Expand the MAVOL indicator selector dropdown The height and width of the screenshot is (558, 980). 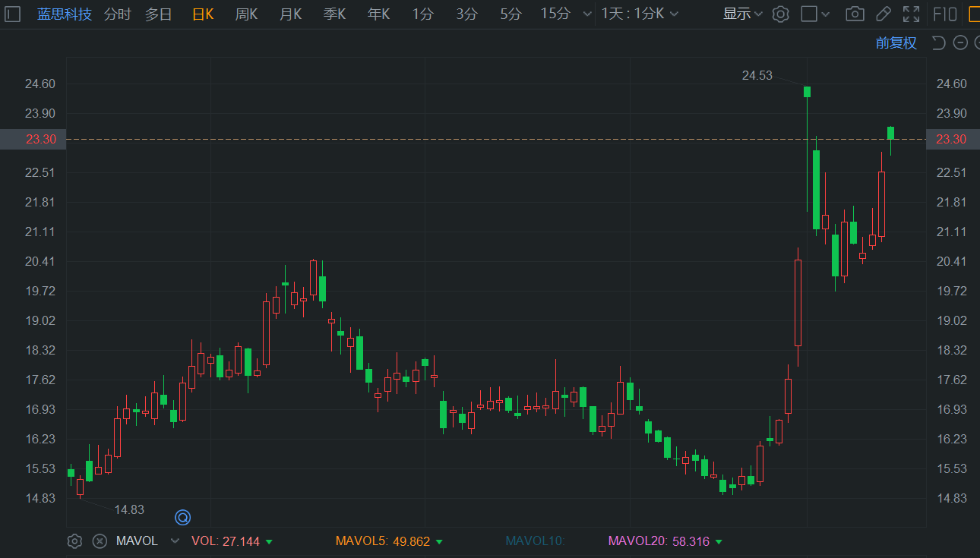coord(175,541)
